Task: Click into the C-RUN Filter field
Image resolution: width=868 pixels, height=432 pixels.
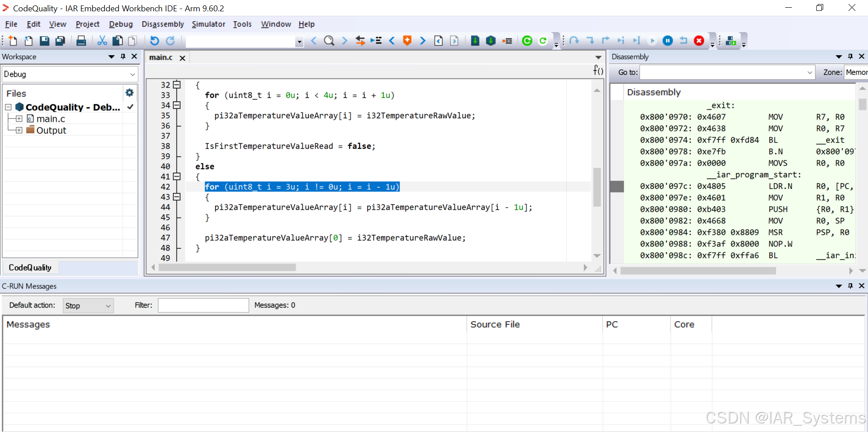Action: pyautogui.click(x=203, y=305)
